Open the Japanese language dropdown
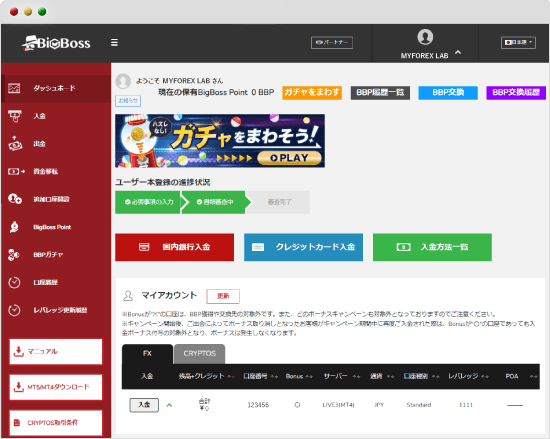The height and width of the screenshot is (439, 550). point(518,42)
